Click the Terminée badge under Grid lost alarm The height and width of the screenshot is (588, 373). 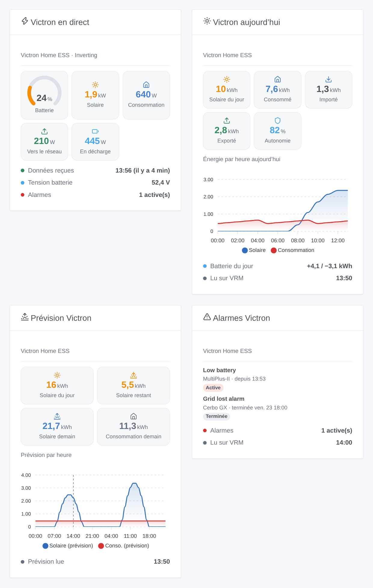217,416
